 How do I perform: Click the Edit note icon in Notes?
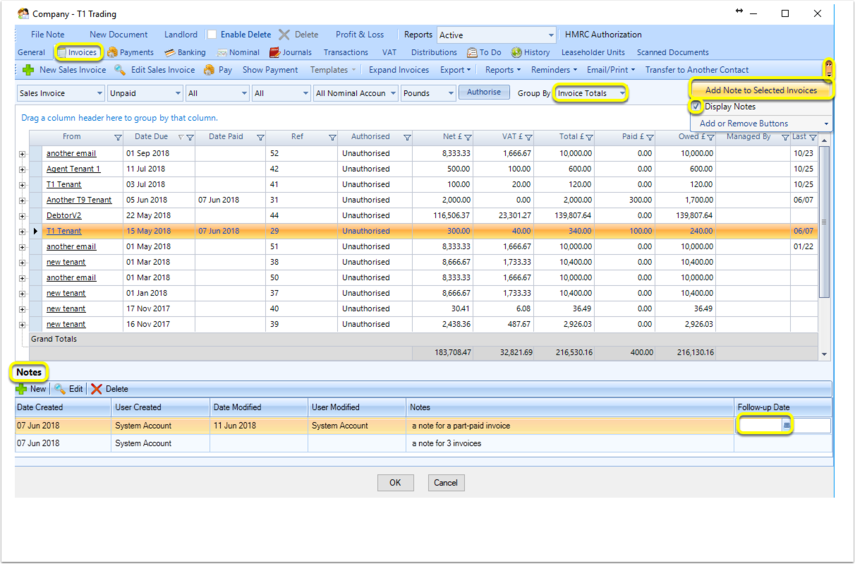click(60, 389)
